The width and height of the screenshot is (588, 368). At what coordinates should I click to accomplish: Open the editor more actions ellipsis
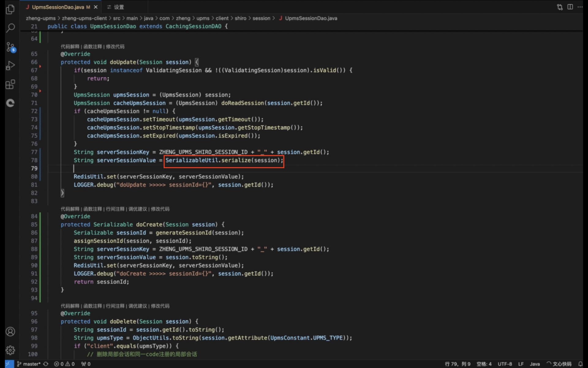[580, 7]
